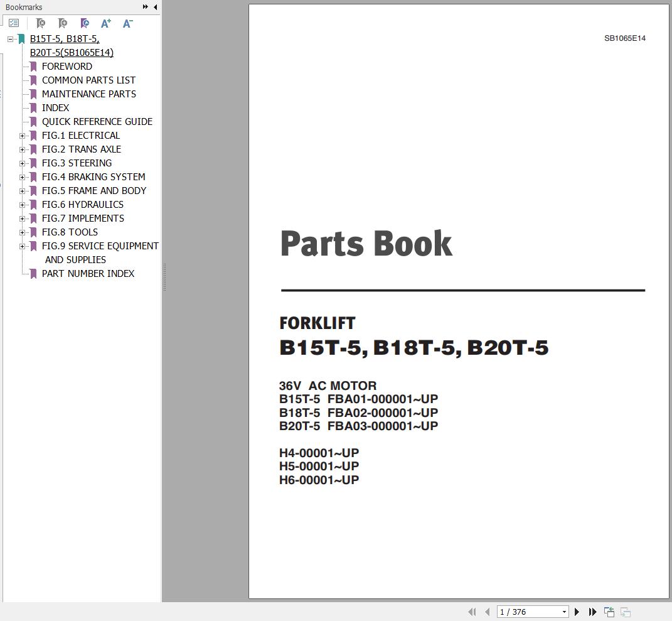Select the FIG.1 ELECTRICAL bookmark label
672x621 pixels.
[x=80, y=136]
